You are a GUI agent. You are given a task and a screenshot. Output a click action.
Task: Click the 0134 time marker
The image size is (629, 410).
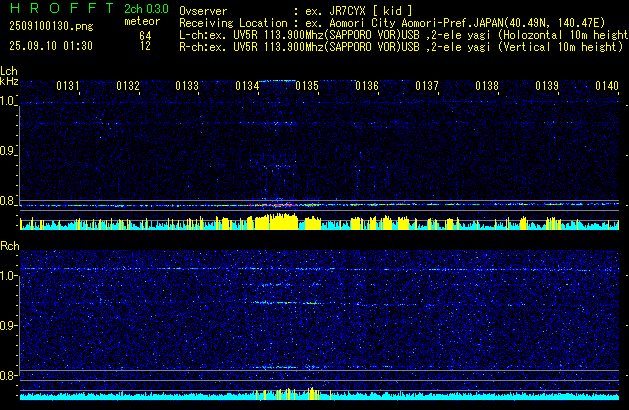click(247, 86)
